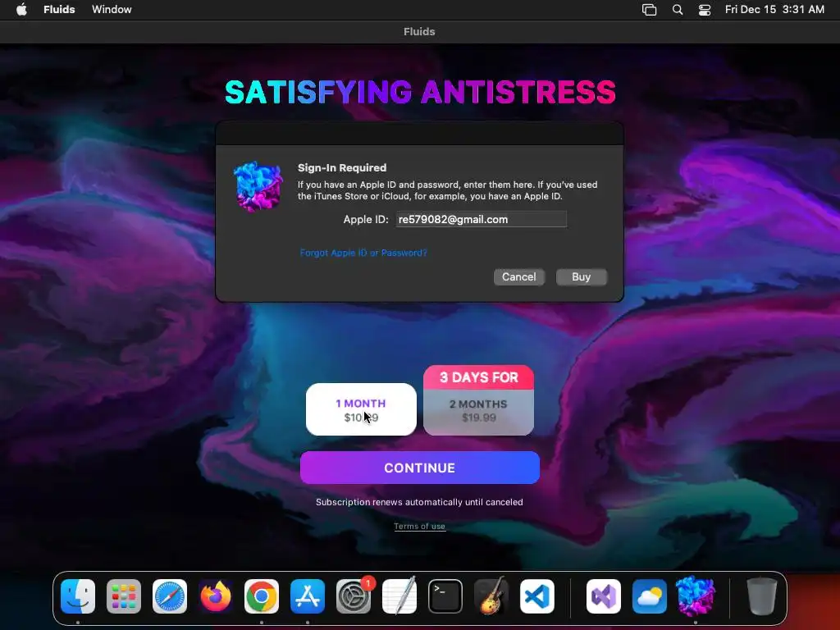Screen dimensions: 840x630
Task: Click the screen mirroring menu bar icon
Action: pos(650,10)
